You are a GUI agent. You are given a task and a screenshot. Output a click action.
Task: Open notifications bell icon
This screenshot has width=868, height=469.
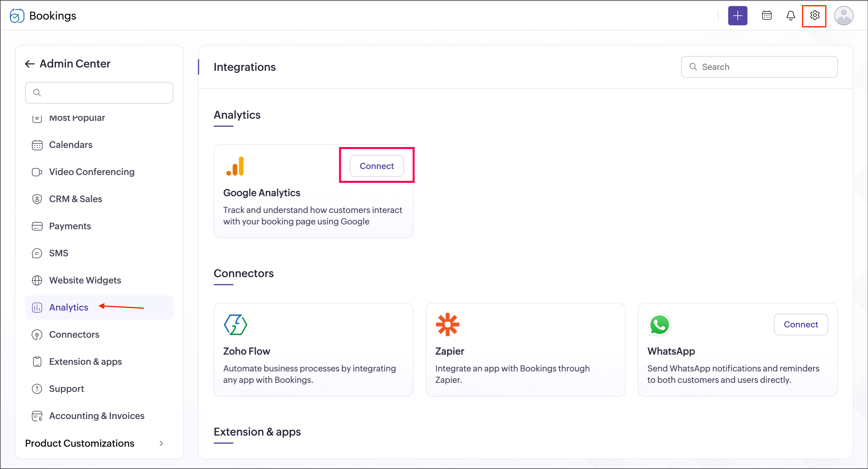coord(791,16)
